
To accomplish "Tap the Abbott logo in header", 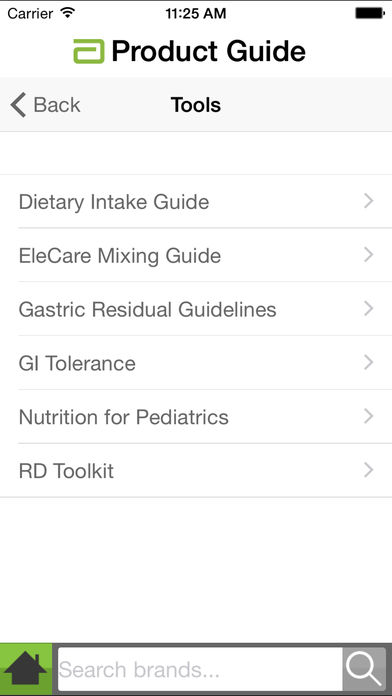I will coord(89,51).
